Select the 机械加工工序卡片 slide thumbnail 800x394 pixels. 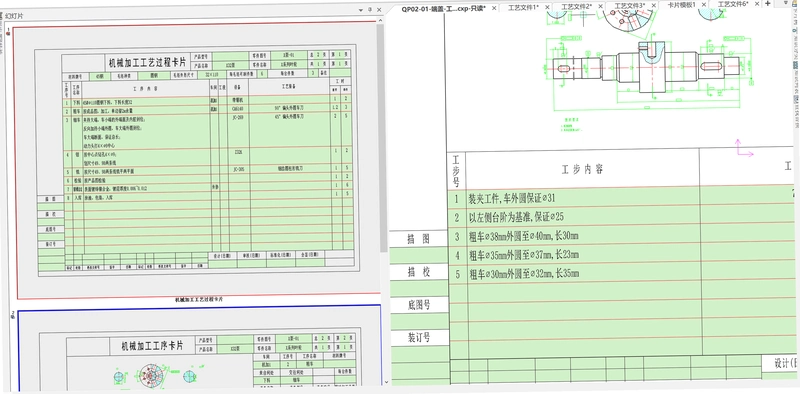199,350
